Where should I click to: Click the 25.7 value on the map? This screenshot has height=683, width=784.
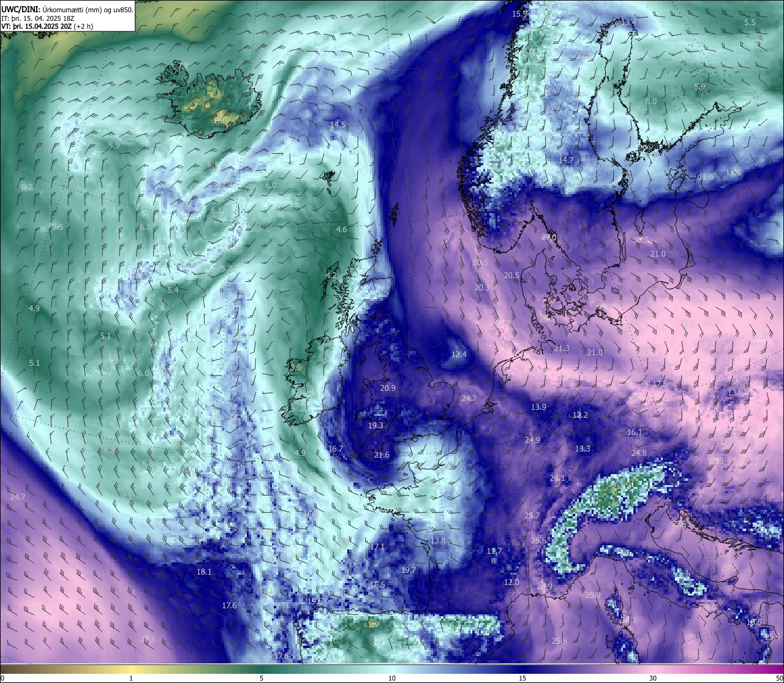532,516
